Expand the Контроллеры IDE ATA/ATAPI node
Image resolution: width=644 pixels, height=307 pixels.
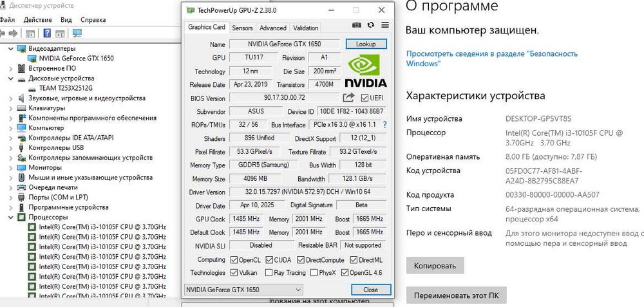[x=11, y=138]
